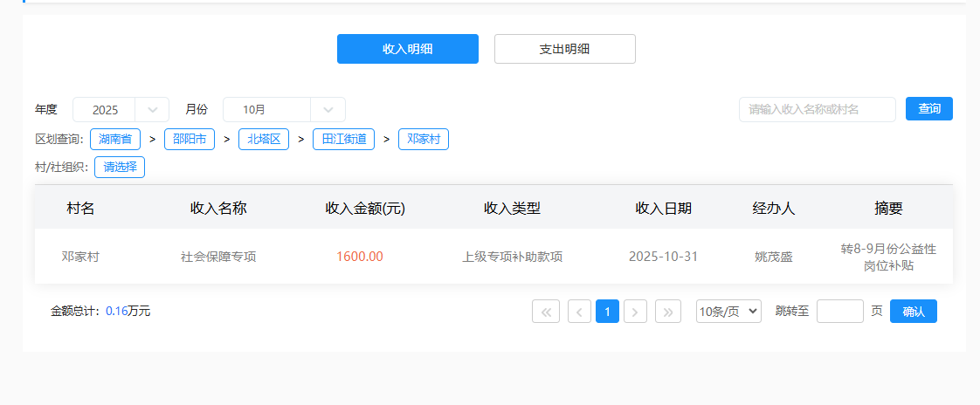This screenshot has height=405, width=980.
Task: Select 湖南省 region tag
Action: 115,139
